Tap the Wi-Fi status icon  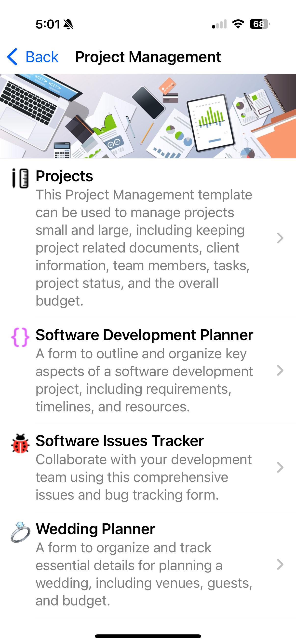[238, 24]
